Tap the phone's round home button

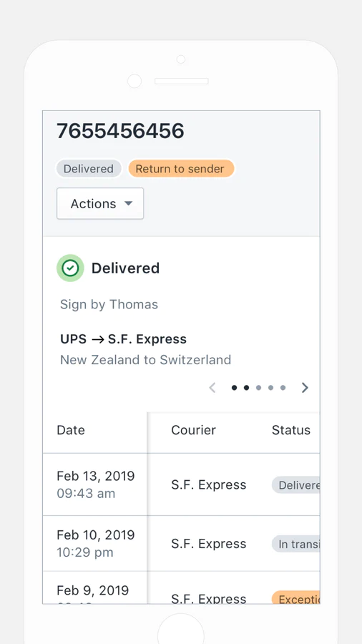(180, 628)
